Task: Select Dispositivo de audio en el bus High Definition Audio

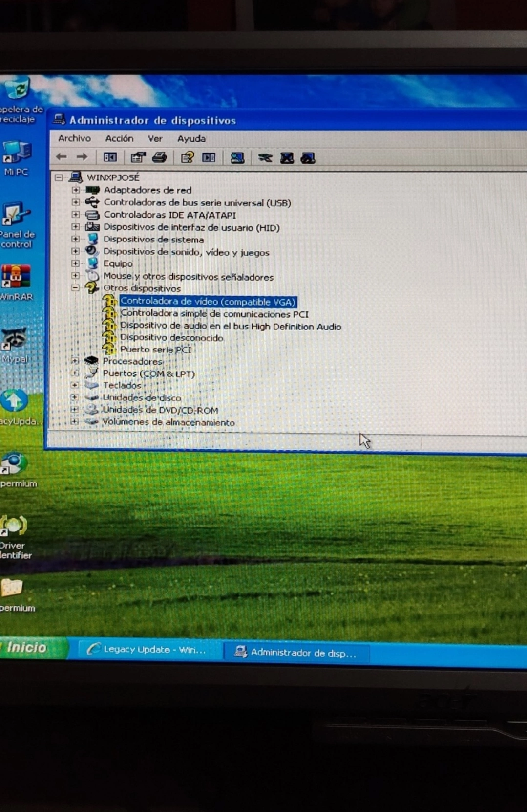Action: click(x=231, y=326)
